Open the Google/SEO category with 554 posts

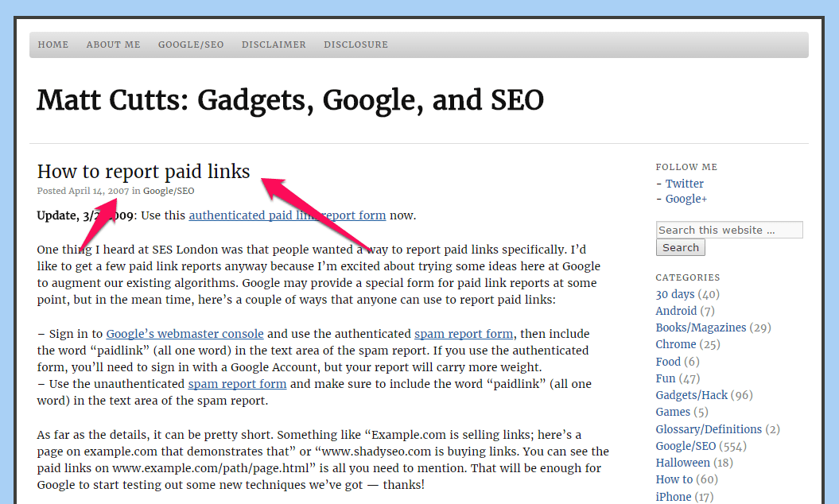[686, 445]
